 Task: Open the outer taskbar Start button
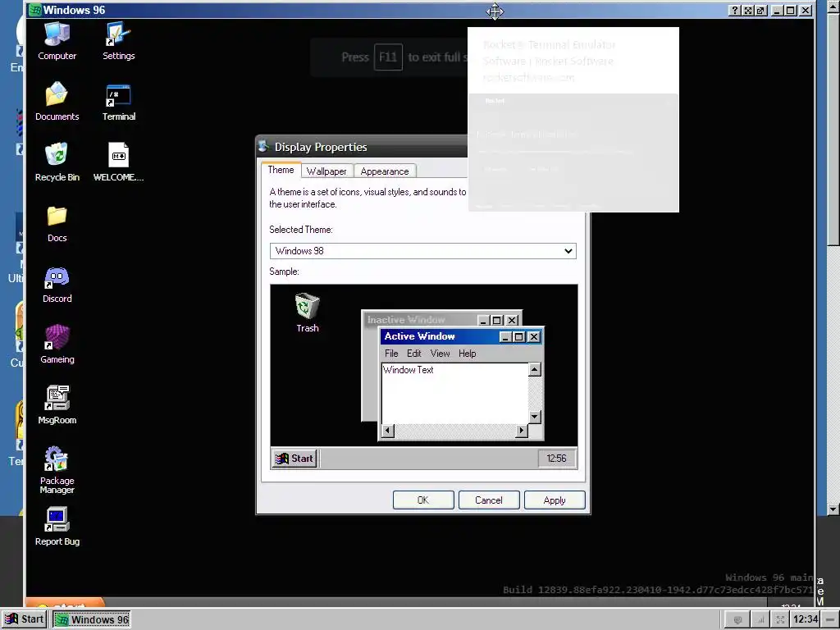pos(24,619)
